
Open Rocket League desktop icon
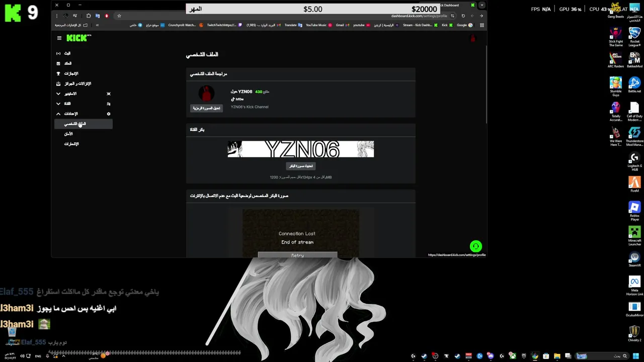point(634,37)
